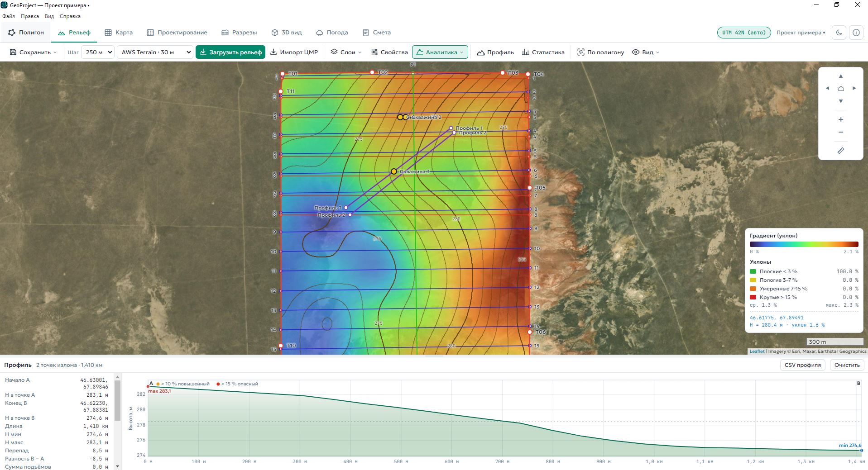Open the Шаг 250 м step dropdown
Viewport: 868px width, 470px height.
click(97, 52)
